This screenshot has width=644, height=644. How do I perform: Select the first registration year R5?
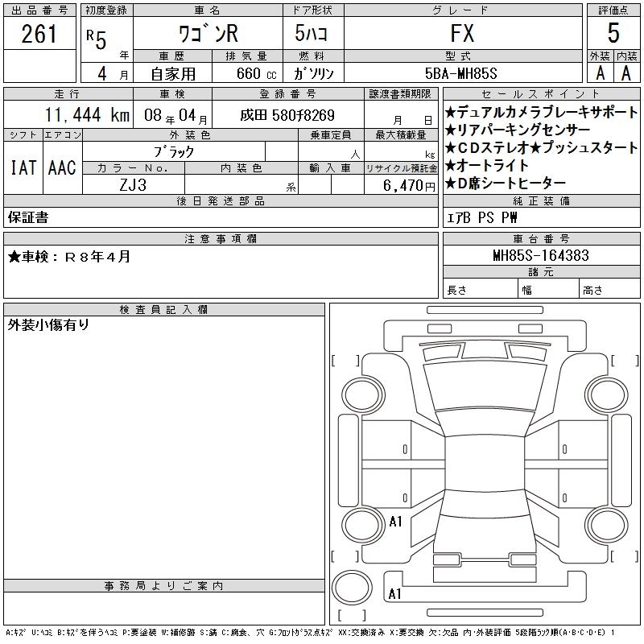tap(97, 39)
